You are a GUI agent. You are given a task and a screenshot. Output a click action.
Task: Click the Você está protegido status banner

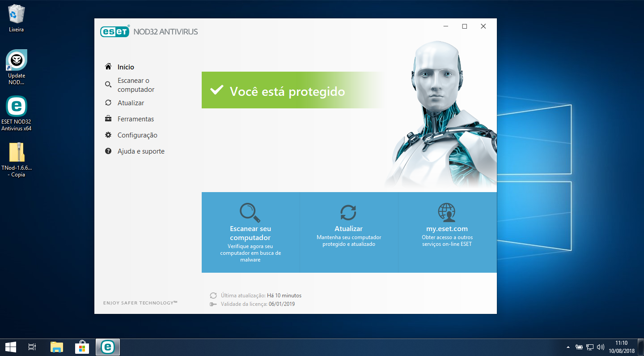click(x=293, y=90)
